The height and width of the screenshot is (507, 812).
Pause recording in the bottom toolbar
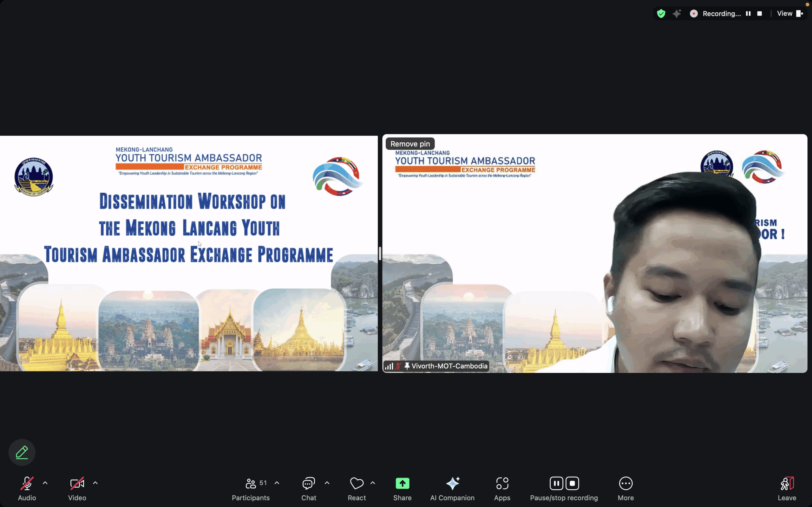[x=556, y=483]
